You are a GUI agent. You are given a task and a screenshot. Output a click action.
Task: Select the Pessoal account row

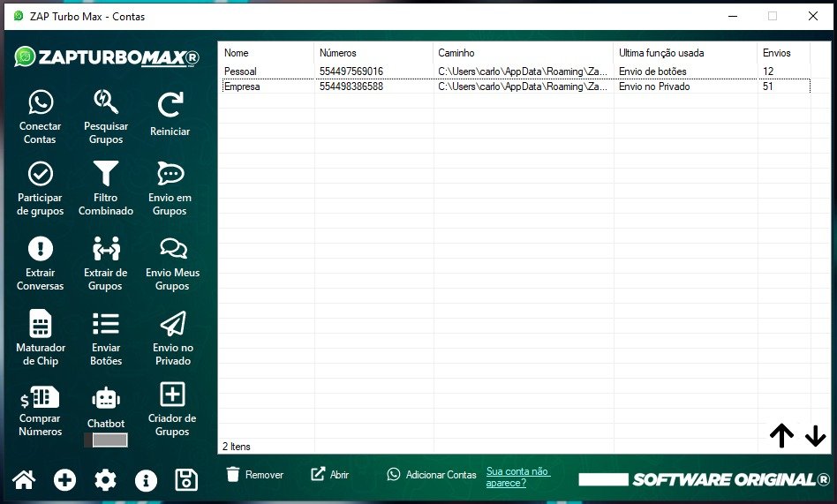pos(265,71)
